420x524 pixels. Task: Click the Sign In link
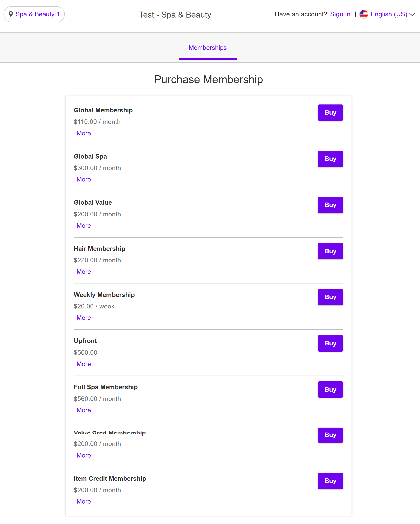tap(340, 14)
